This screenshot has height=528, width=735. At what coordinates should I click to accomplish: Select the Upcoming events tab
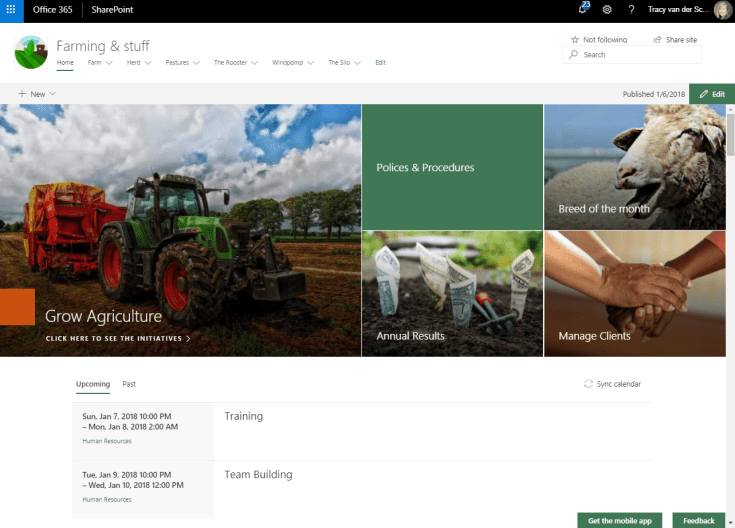click(93, 384)
